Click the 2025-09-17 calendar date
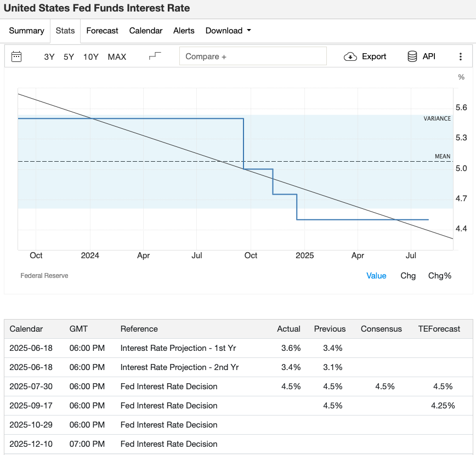 pyautogui.click(x=31, y=406)
